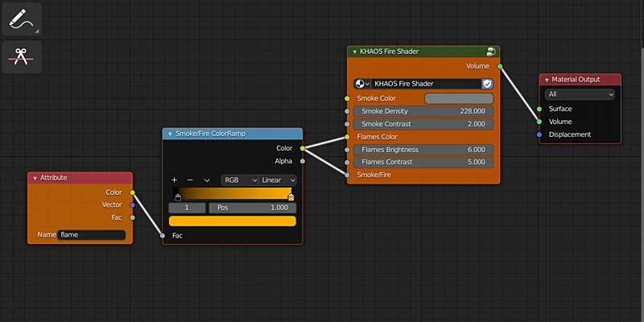Click Smoke/Fire input socket on KHAOS node
Screen dimensions: 644x322
tap(347, 175)
